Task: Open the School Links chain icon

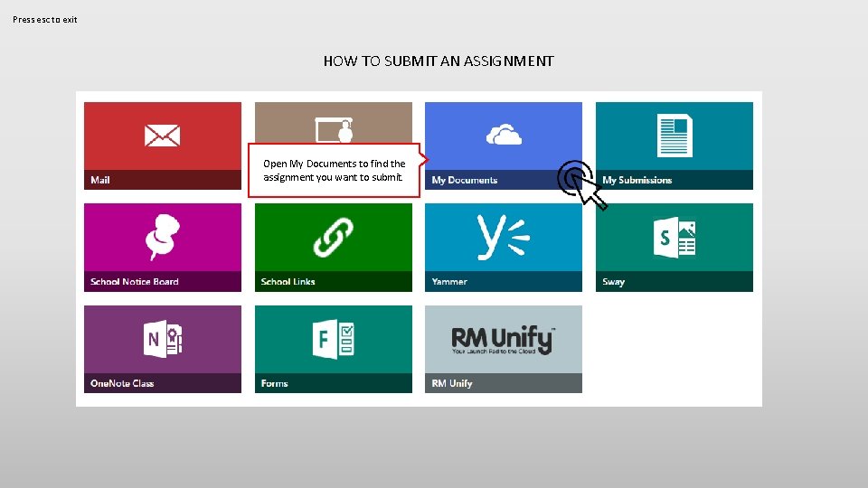Action: pyautogui.click(x=334, y=238)
